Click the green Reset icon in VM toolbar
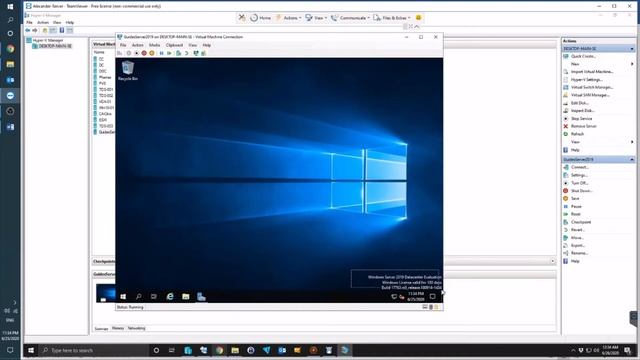Screen dimensions: 640x360 [169, 53]
